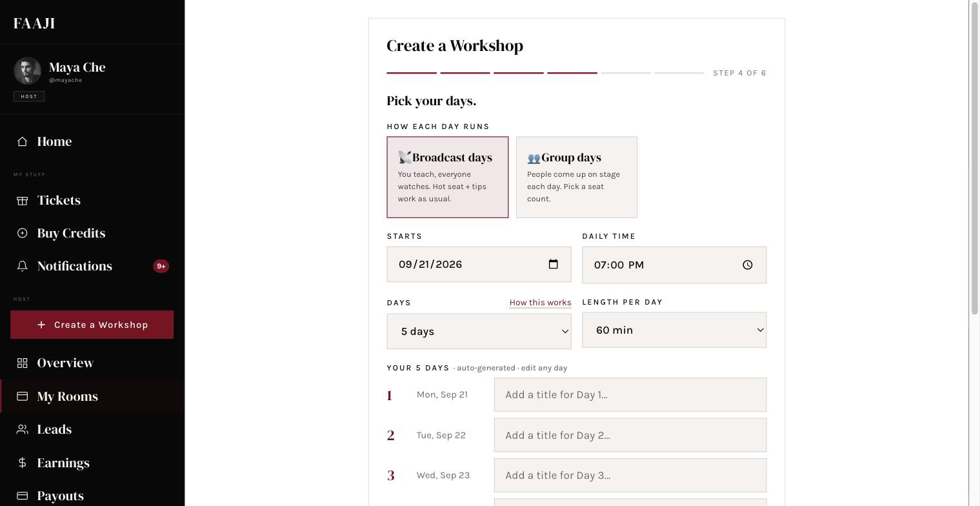Open the clock picker in Daily Time field

click(x=747, y=265)
